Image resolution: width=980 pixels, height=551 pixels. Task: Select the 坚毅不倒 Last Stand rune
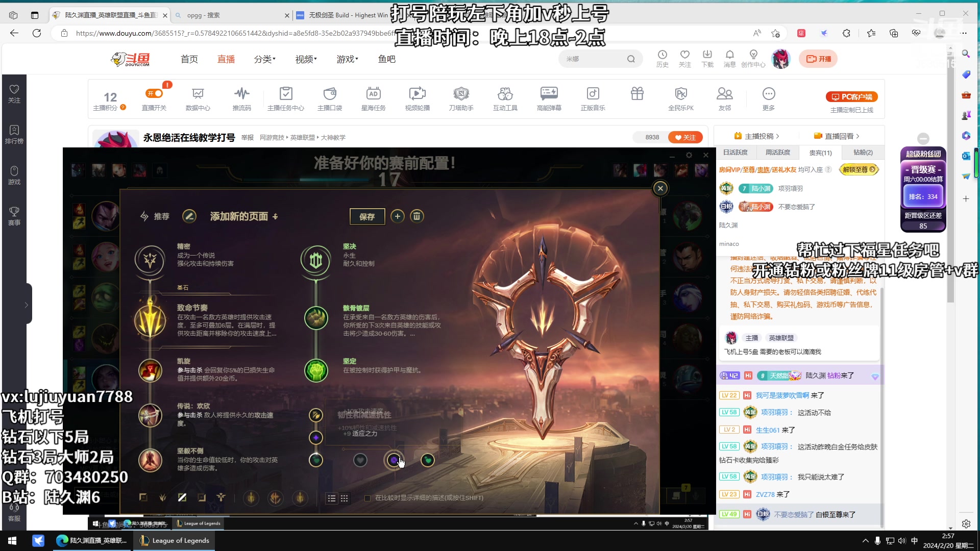tap(150, 460)
